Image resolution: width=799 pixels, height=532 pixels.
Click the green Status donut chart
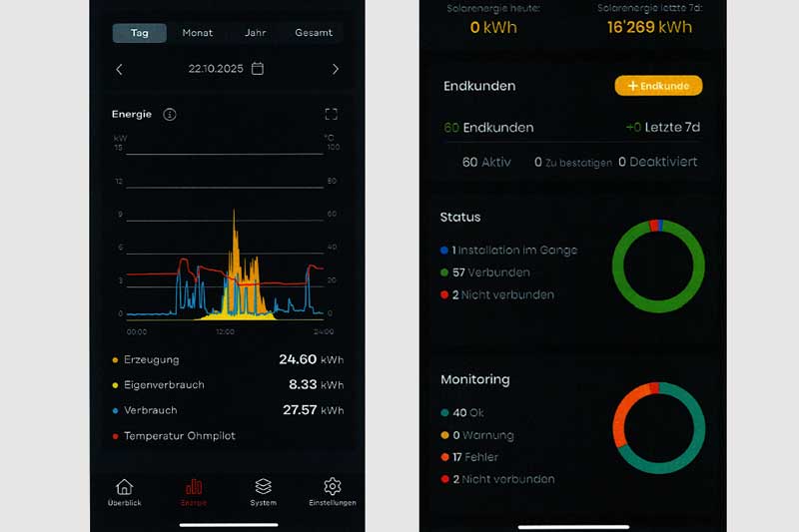pyautogui.click(x=658, y=266)
